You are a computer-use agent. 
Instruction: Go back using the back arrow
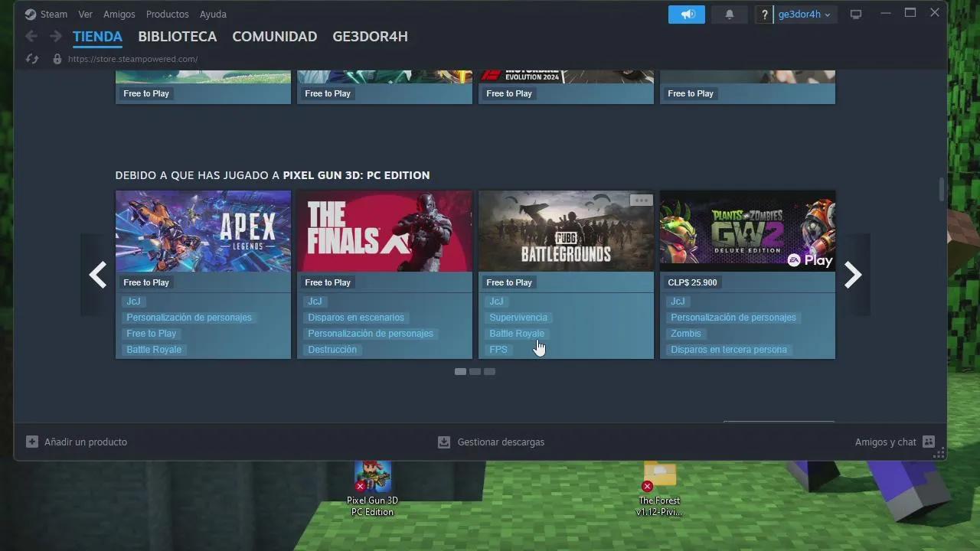coord(31,36)
